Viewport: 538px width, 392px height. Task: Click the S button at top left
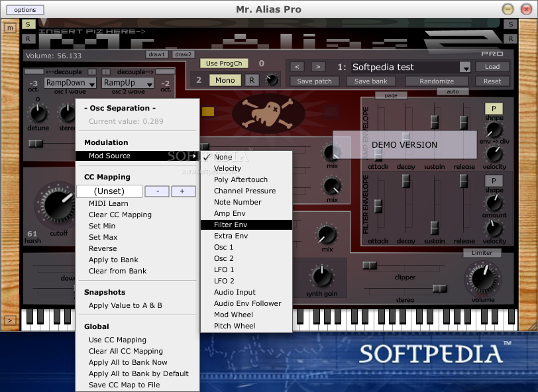point(28,24)
